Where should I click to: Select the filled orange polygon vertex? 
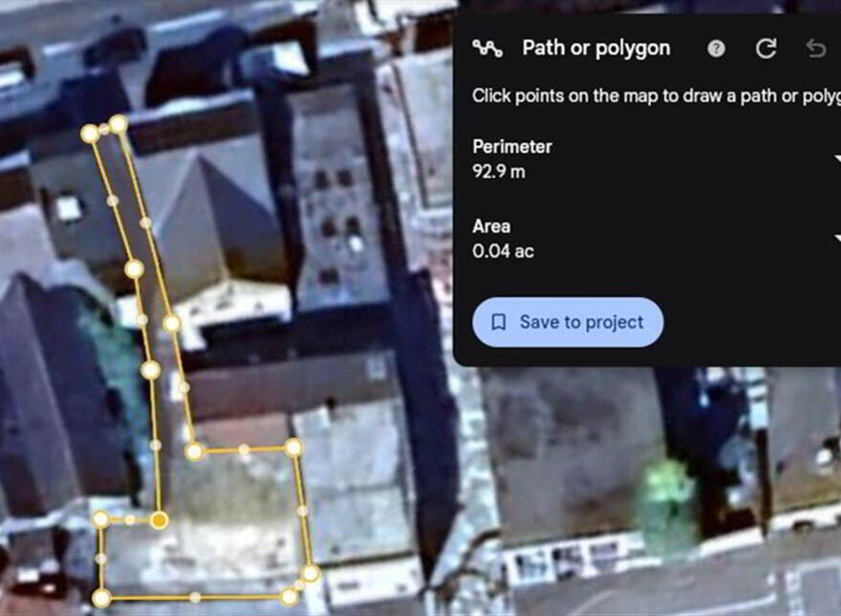pos(159,520)
